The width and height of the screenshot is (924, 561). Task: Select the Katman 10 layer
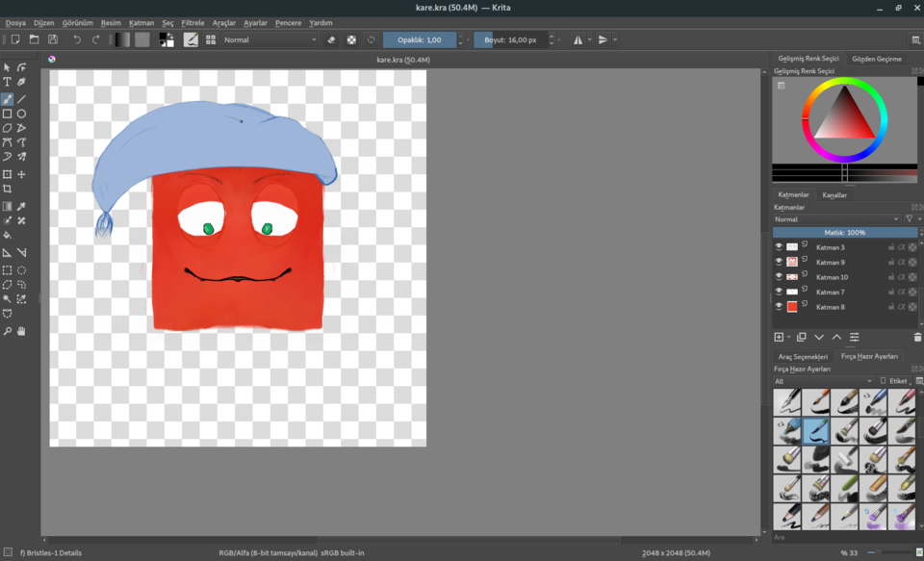tap(832, 277)
